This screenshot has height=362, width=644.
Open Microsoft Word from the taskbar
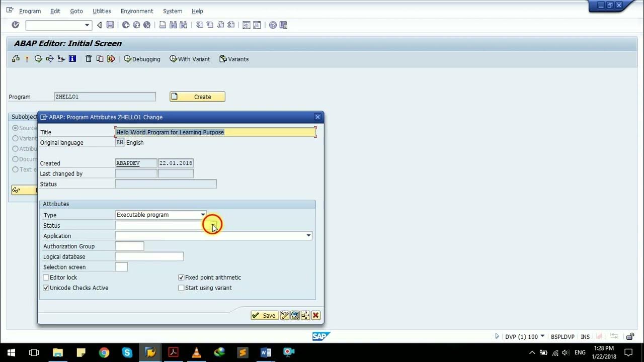coord(266,352)
